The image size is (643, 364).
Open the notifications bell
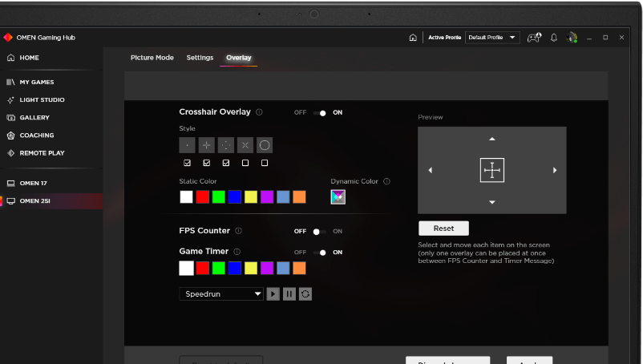(x=553, y=38)
